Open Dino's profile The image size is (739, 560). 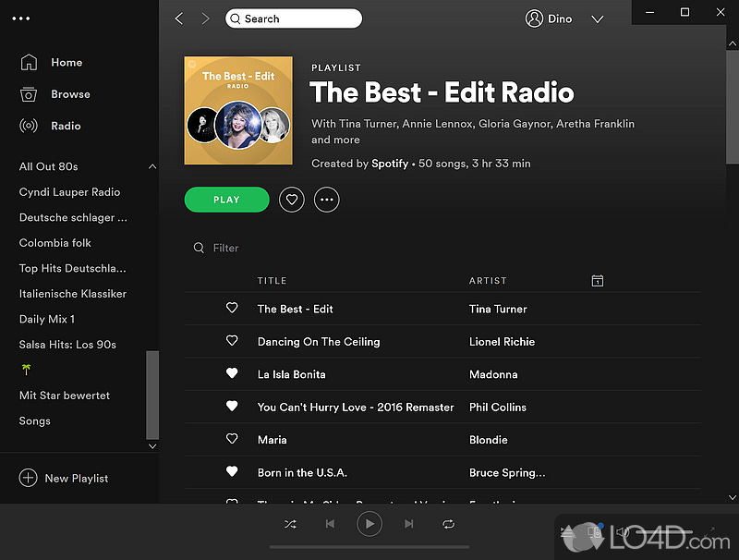pos(549,18)
